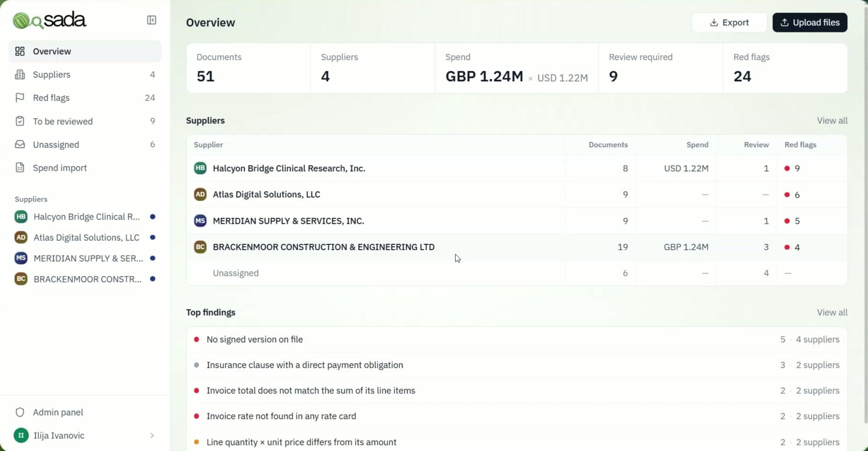The width and height of the screenshot is (868, 451).
Task: Select MERIDIAN SUPPLY & SERVICES, INC. row
Action: 517,221
